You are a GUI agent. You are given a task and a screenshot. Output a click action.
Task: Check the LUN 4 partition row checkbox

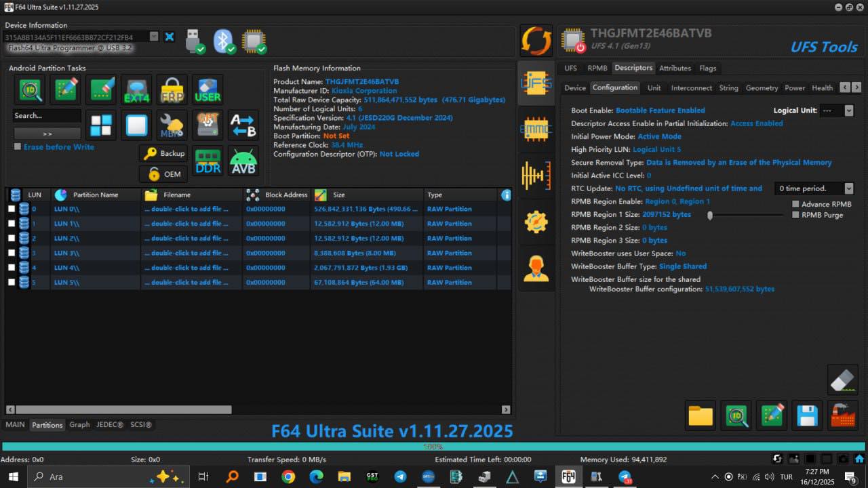click(x=12, y=268)
